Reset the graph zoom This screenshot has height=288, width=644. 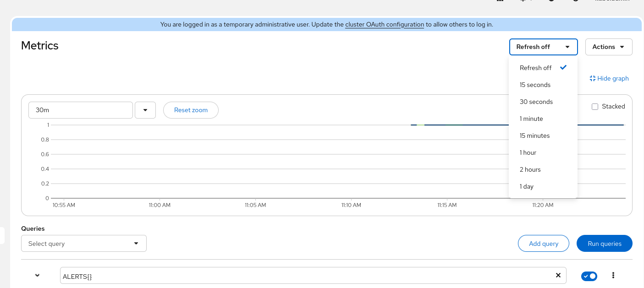click(191, 110)
